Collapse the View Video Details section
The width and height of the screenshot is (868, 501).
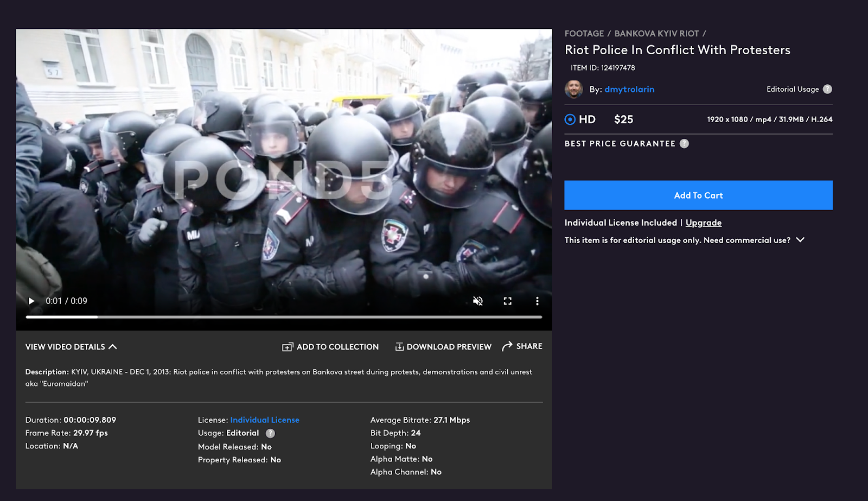(71, 347)
